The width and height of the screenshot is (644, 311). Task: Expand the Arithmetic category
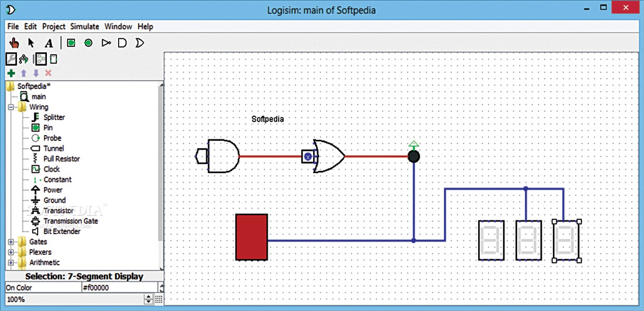[11, 262]
